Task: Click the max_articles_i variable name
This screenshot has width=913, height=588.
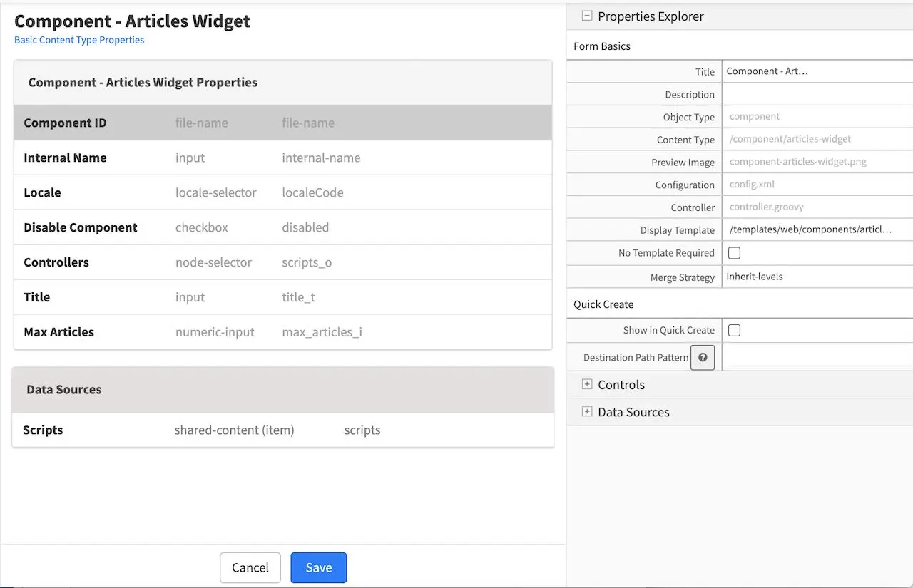Action: [x=322, y=332]
